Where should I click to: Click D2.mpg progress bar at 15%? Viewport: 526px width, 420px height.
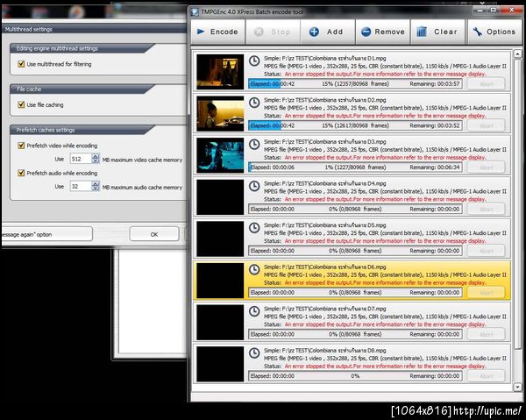pyautogui.click(x=355, y=125)
